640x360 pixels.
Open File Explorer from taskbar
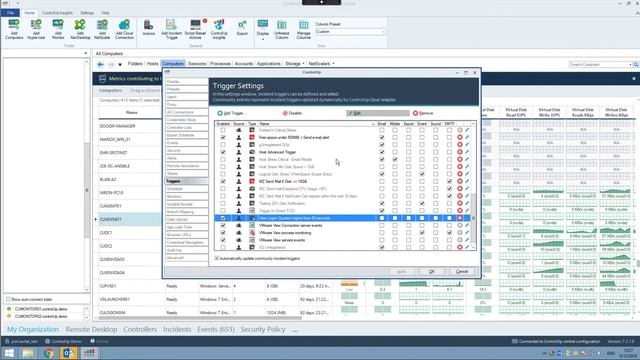tap(28, 353)
